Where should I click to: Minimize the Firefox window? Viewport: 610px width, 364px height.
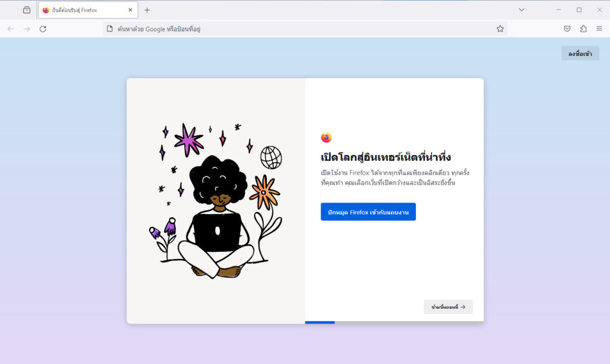(559, 10)
